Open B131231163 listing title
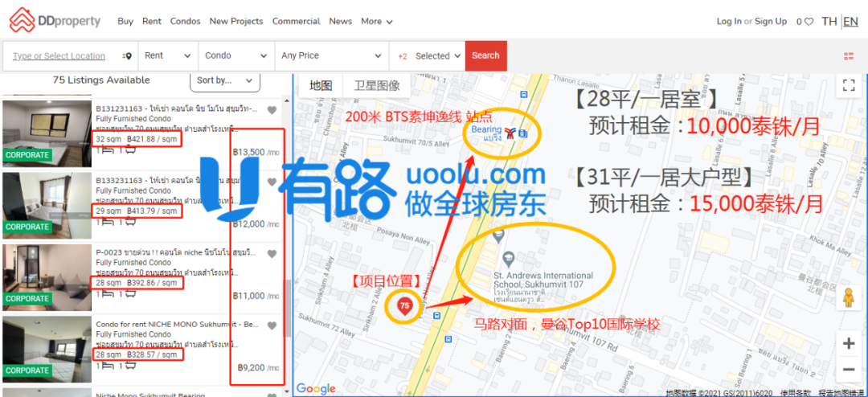Image resolution: width=868 pixels, height=397 pixels. 176,109
